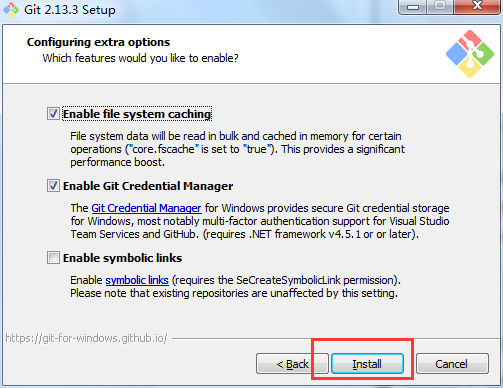Open the Git Credential Manager hyperlink
The width and height of the screenshot is (503, 388).
pyautogui.click(x=146, y=208)
